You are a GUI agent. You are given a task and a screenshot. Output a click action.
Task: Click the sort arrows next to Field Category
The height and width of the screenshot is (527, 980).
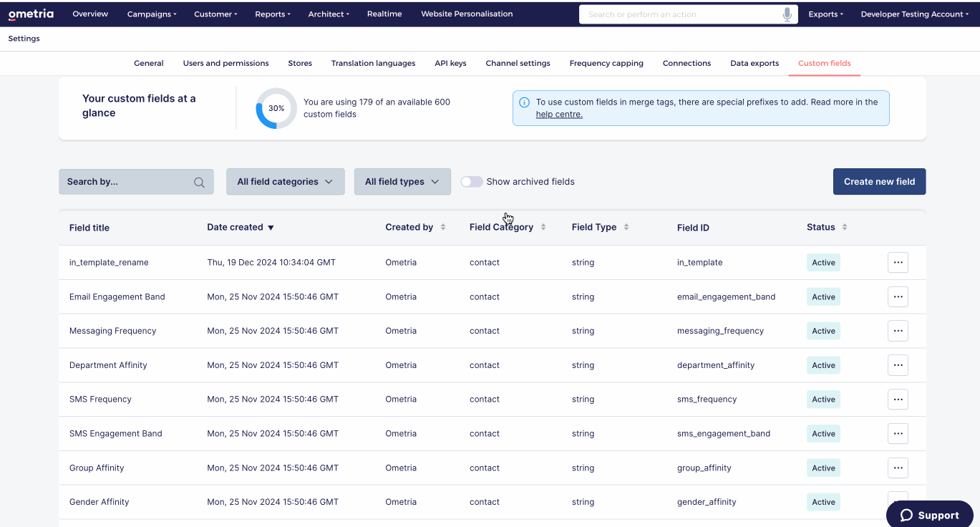tap(543, 227)
